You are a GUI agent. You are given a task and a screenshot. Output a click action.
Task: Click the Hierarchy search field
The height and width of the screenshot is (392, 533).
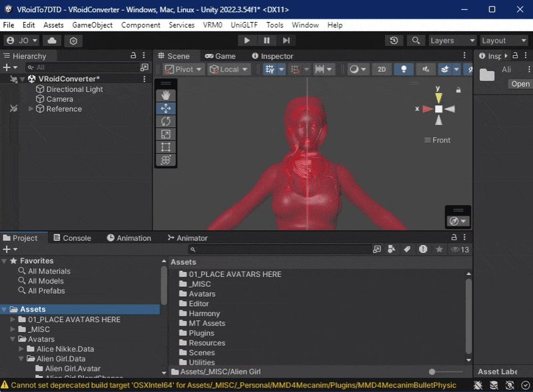pyautogui.click(x=83, y=67)
